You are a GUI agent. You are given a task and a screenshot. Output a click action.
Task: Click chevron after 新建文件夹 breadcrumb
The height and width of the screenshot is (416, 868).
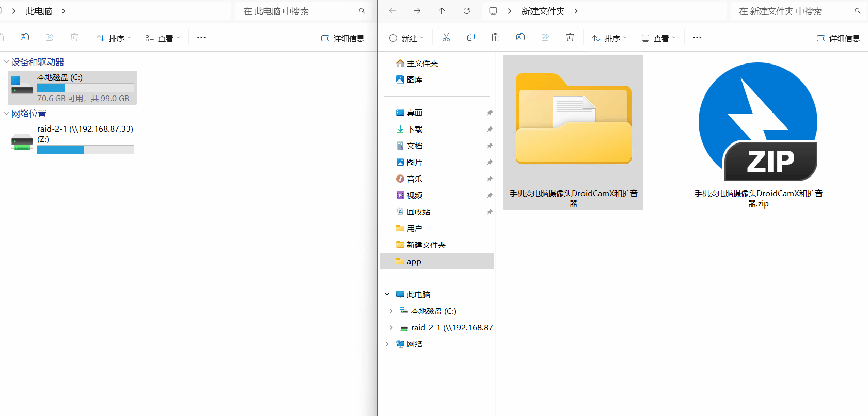coord(576,11)
